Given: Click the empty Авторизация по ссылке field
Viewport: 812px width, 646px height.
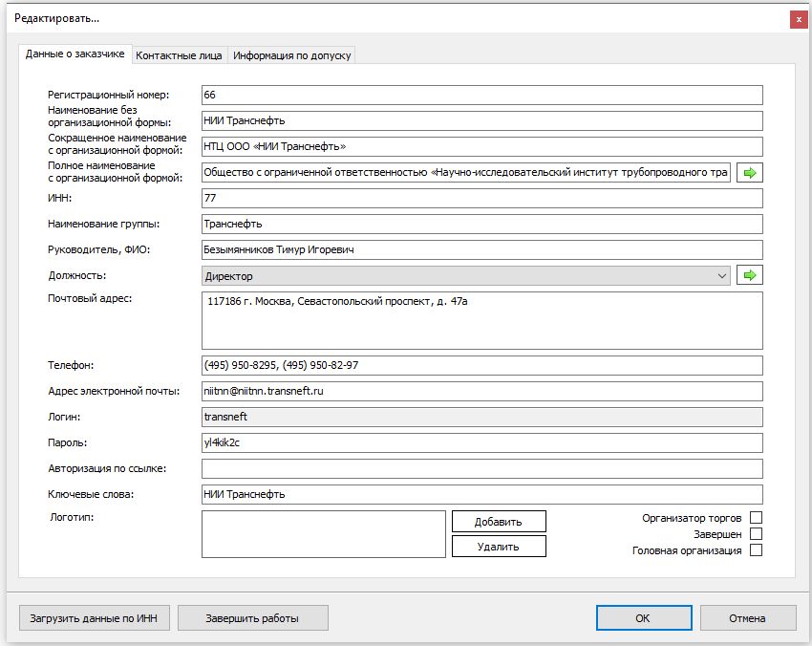Looking at the screenshot, I should 482,469.
